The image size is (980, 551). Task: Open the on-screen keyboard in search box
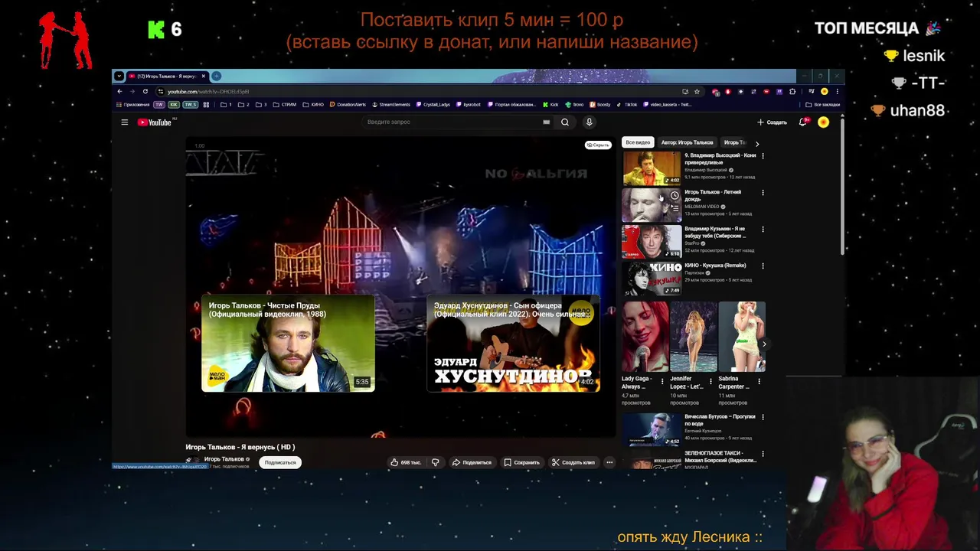(546, 122)
